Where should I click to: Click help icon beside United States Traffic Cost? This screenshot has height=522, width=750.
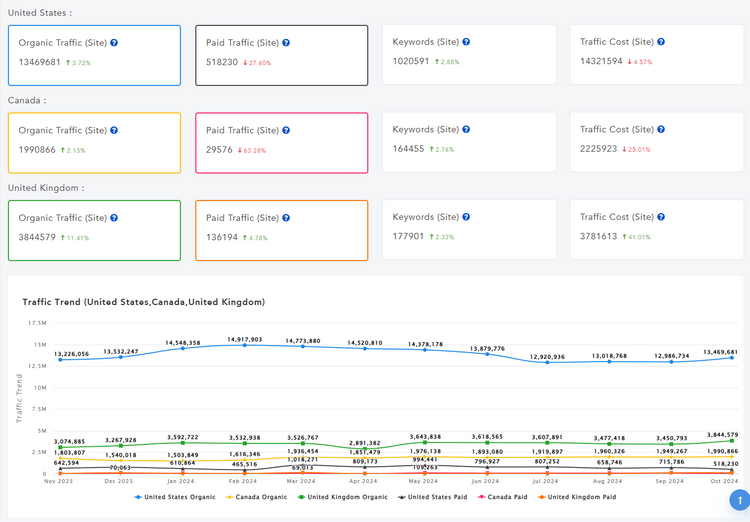pos(661,42)
